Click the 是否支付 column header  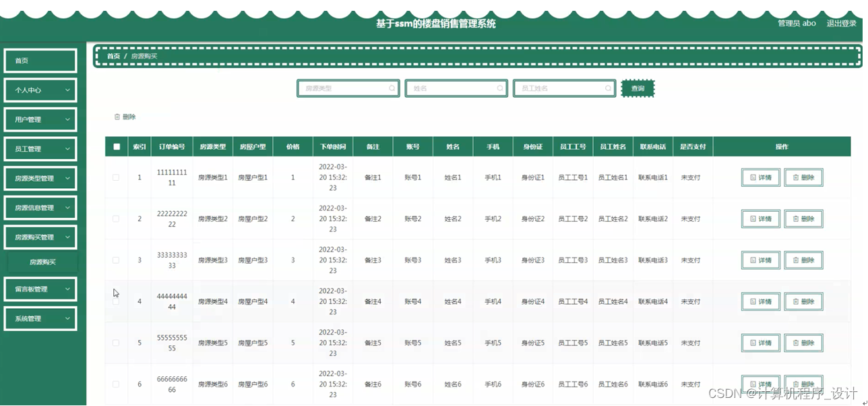click(693, 146)
